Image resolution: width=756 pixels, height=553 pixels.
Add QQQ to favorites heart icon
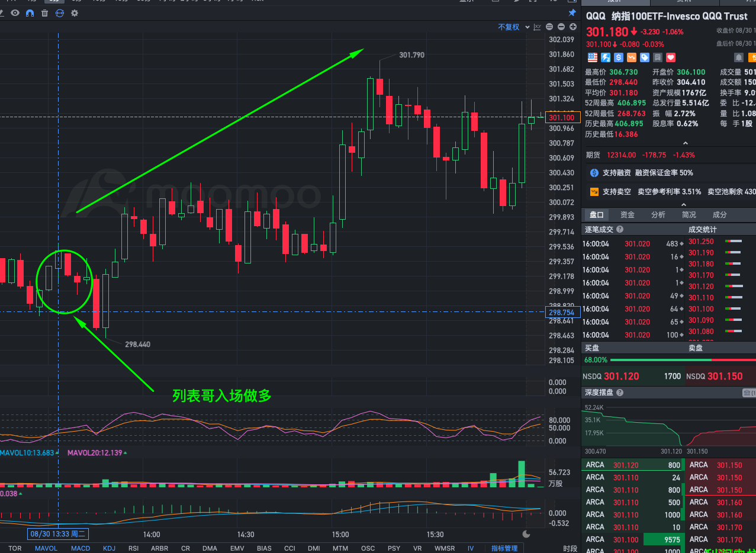point(671,57)
